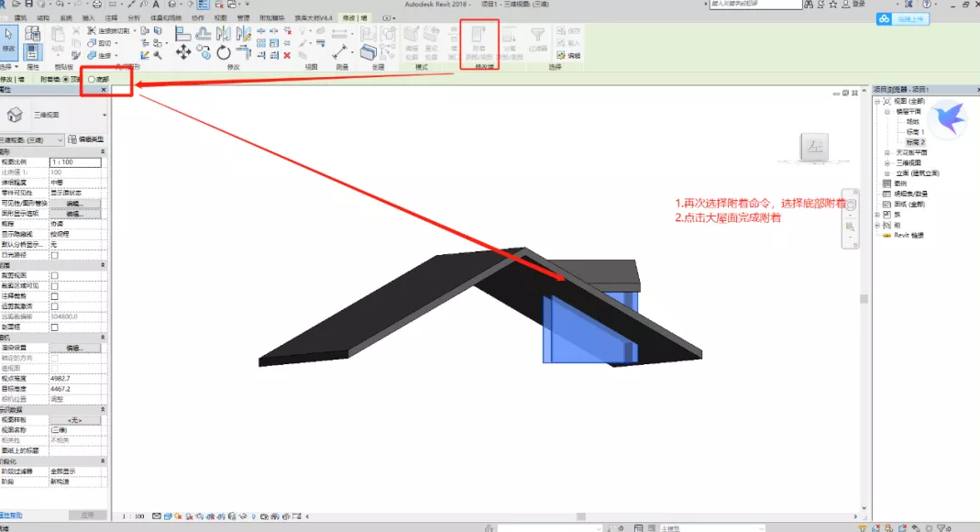Screen dimensions: 980x532
Task: Click the Mirror Draw Axis icon
Action: [244, 34]
